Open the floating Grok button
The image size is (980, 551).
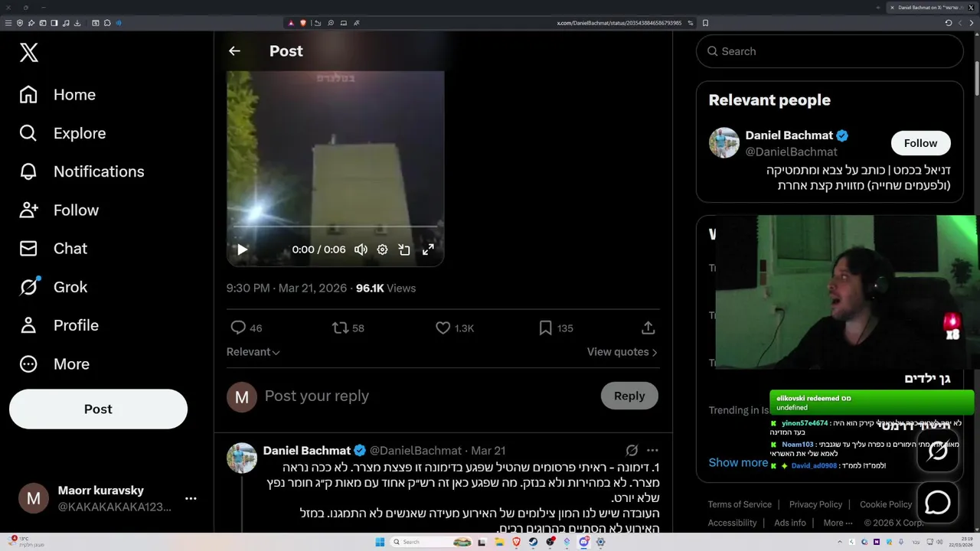tap(938, 452)
